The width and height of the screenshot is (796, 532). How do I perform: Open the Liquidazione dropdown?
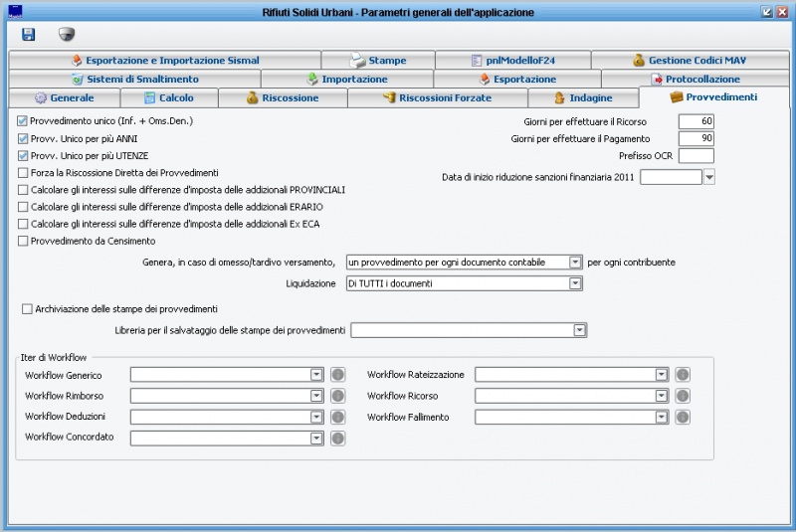click(575, 283)
